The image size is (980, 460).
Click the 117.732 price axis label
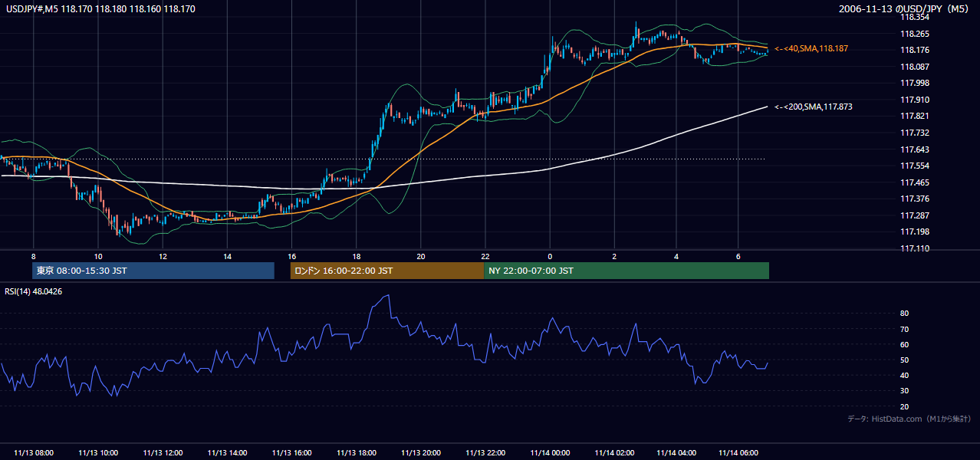pyautogui.click(x=915, y=133)
